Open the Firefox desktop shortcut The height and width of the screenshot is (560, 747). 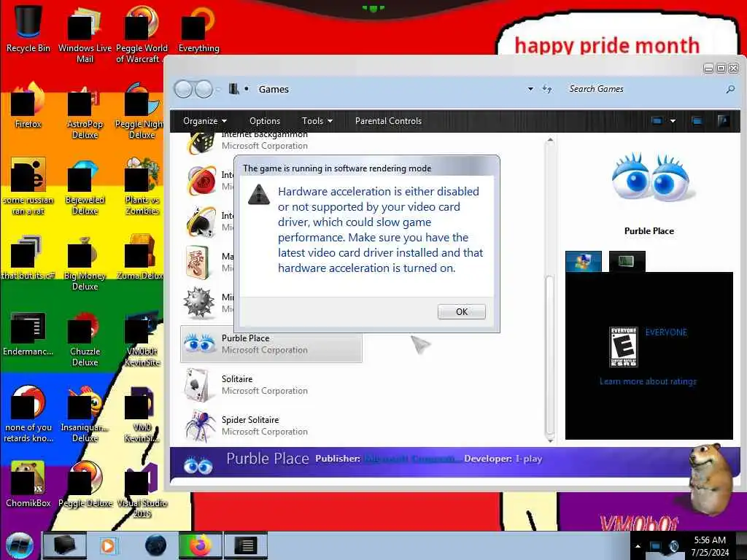(28, 105)
